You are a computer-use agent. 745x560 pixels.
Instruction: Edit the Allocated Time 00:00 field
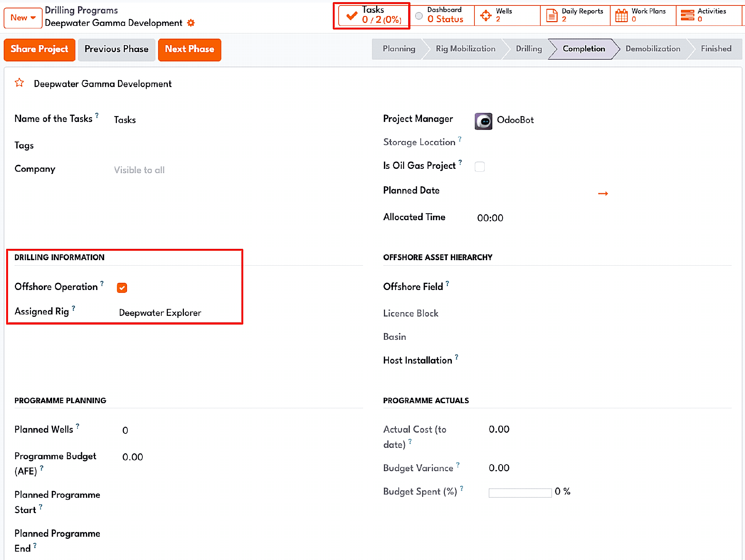click(490, 218)
